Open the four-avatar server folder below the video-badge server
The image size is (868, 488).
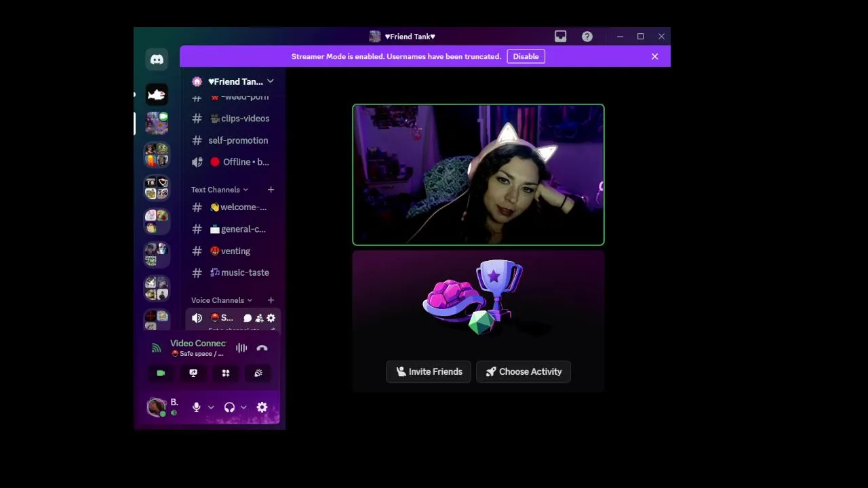pos(157,155)
